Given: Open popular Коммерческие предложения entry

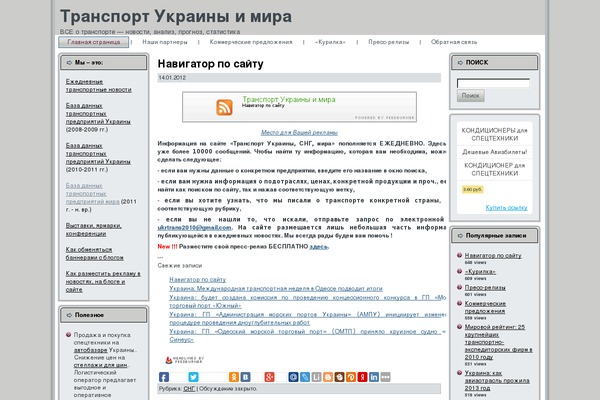Looking at the screenshot, I should click(x=485, y=307).
